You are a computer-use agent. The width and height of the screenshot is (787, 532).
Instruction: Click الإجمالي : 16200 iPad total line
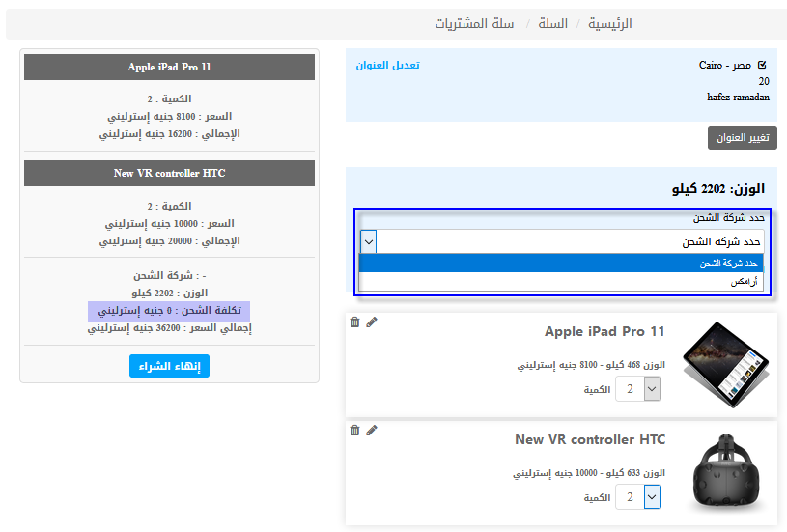click(169, 134)
